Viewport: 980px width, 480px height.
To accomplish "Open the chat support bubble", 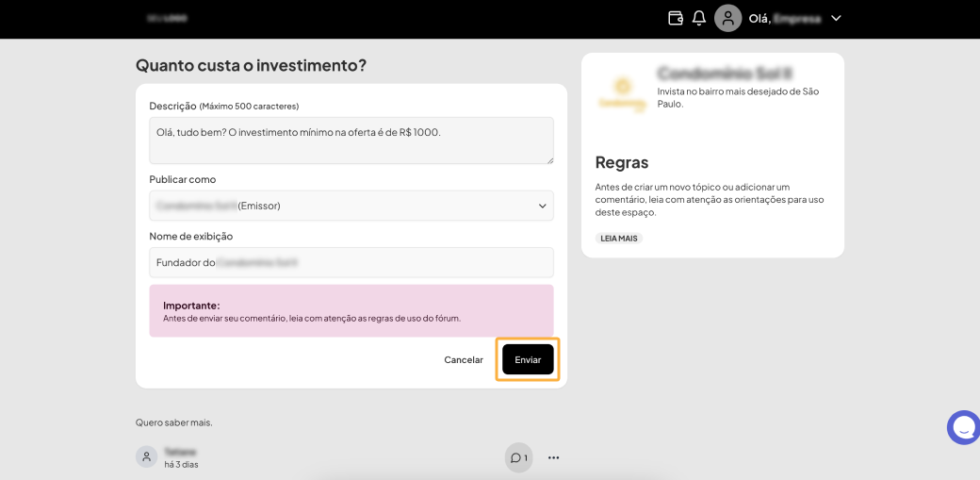I will (x=963, y=428).
